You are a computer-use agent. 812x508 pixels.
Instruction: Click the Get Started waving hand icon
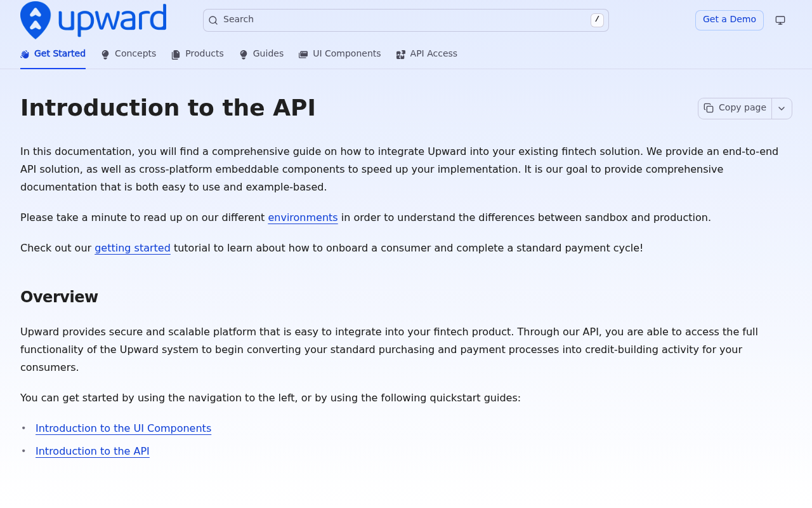[25, 55]
